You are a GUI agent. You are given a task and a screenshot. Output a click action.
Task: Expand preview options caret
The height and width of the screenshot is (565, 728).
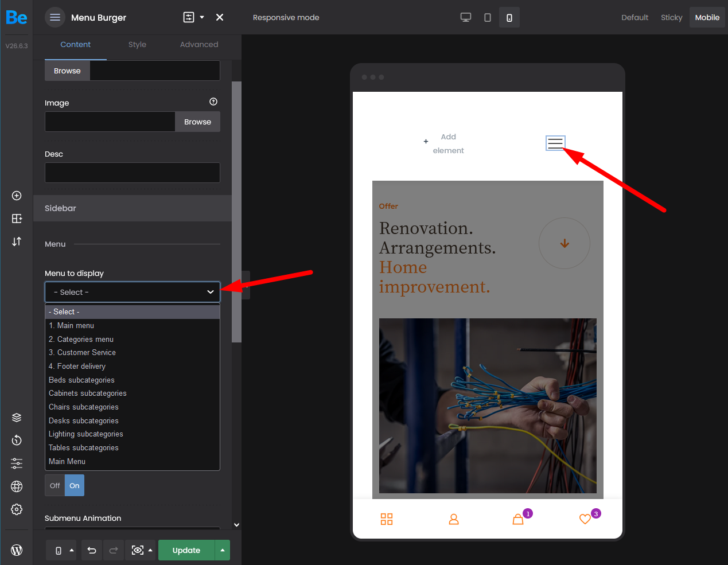point(150,550)
